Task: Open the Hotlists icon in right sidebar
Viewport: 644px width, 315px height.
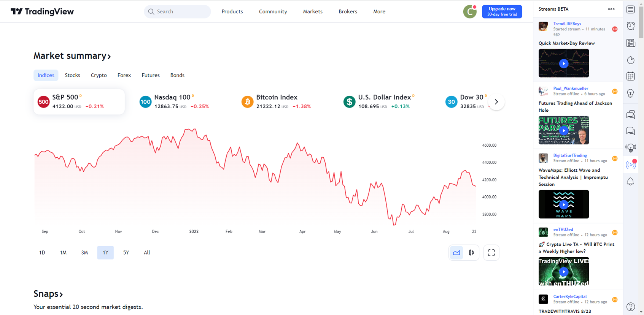Action: [x=631, y=60]
